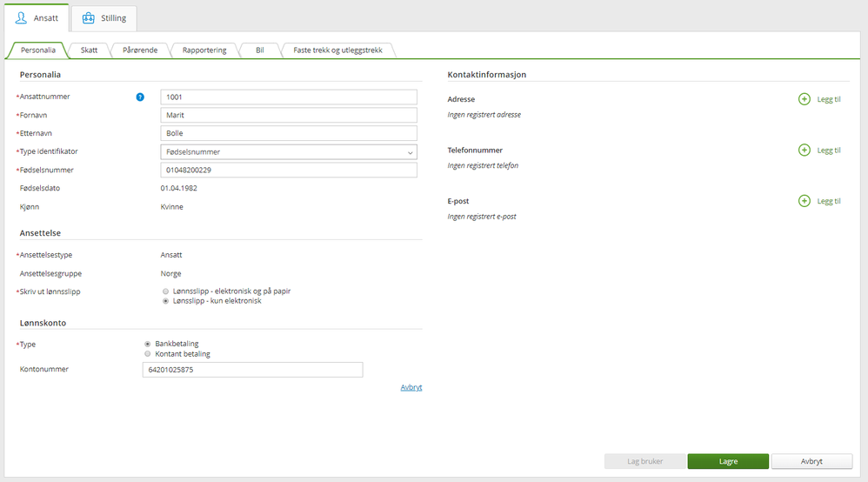Screen dimensions: 868x482
Task: Click into the Kontonummer field
Action: (x=252, y=370)
